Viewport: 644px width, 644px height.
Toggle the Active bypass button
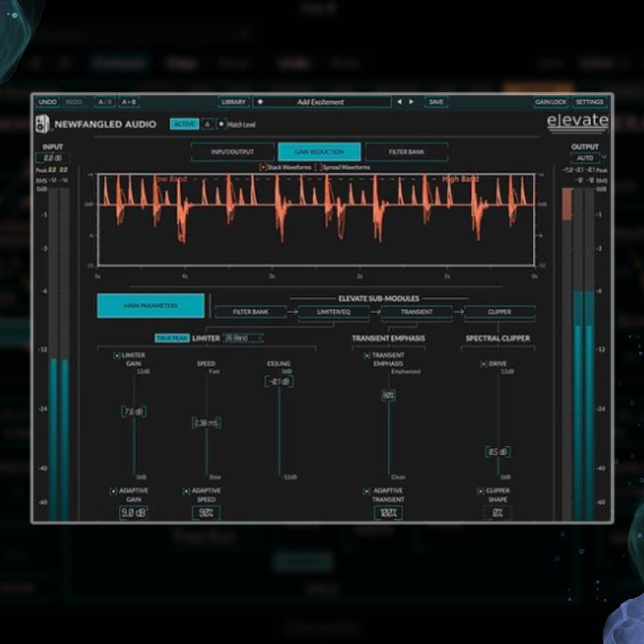click(184, 124)
